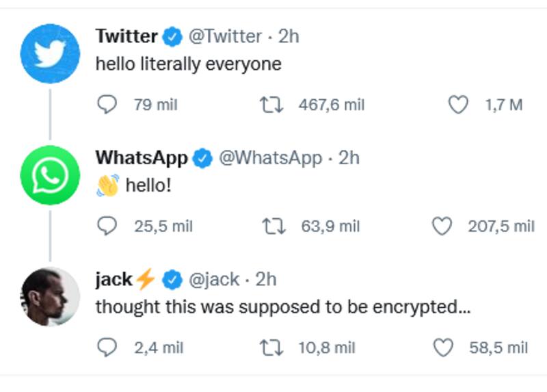547x392 pixels.
Task: Open WhatsApp's green profile avatar
Action: (50, 175)
